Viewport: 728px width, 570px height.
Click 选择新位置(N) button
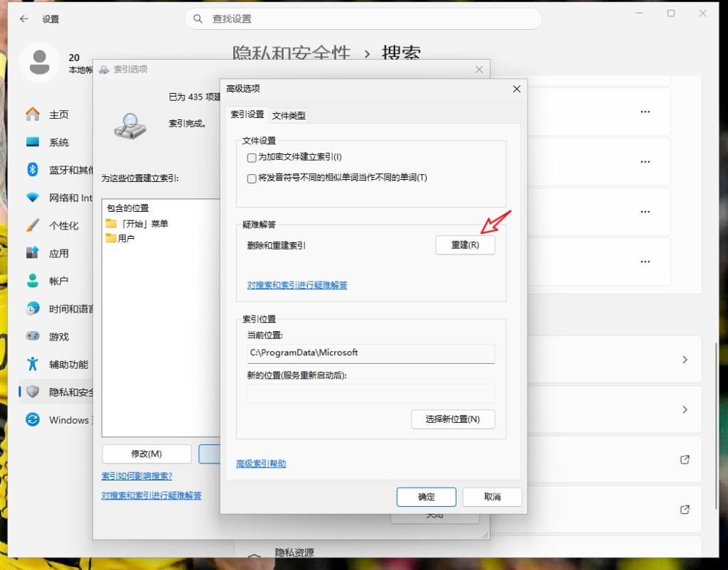(x=453, y=419)
